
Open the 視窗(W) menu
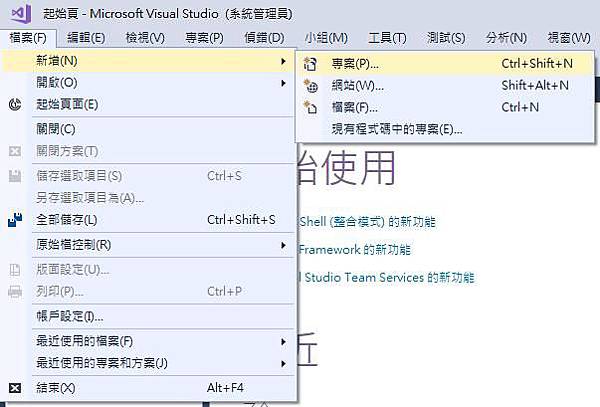click(569, 38)
